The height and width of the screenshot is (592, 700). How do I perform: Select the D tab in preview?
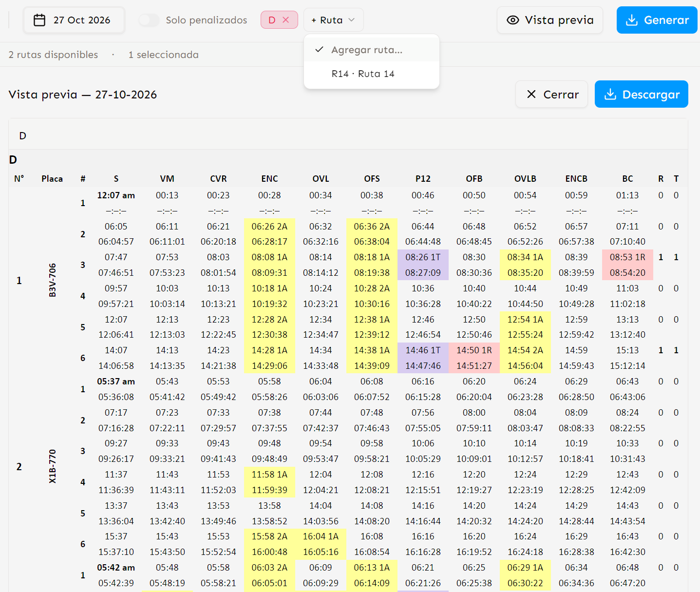pyautogui.click(x=22, y=135)
